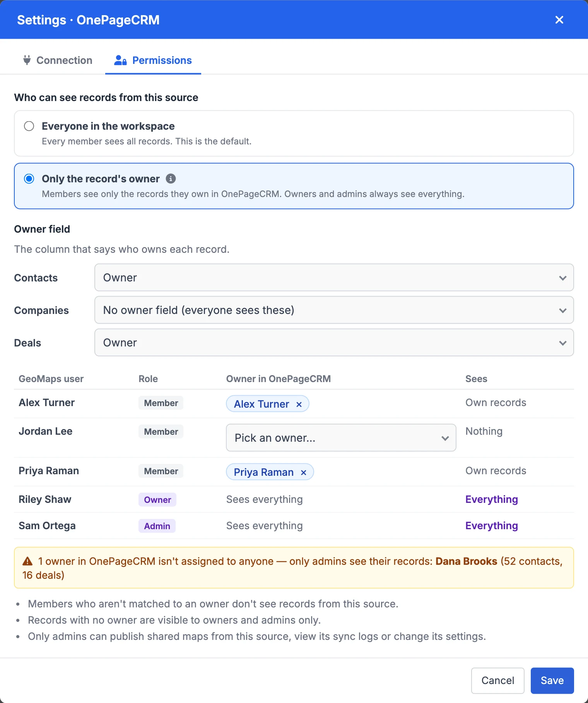
Task: Click the Cancel button
Action: tap(497, 681)
